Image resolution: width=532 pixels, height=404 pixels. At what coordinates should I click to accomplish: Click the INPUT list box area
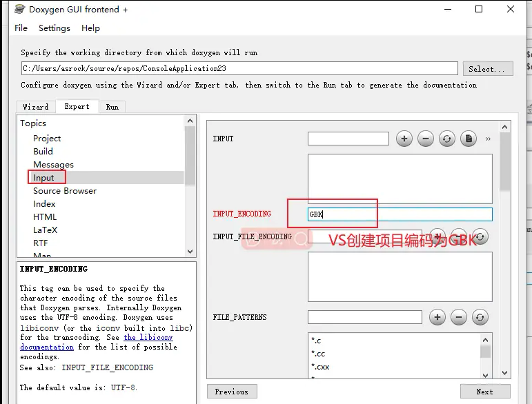(x=400, y=179)
